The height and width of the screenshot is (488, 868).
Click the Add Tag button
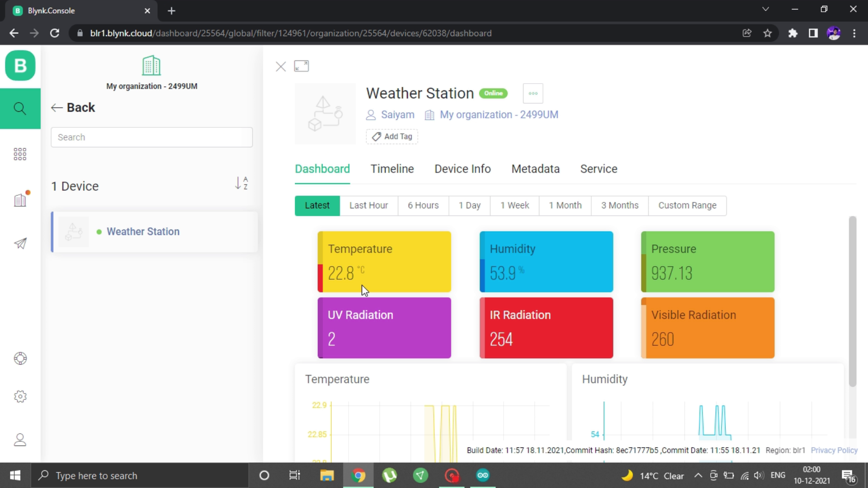click(x=392, y=136)
